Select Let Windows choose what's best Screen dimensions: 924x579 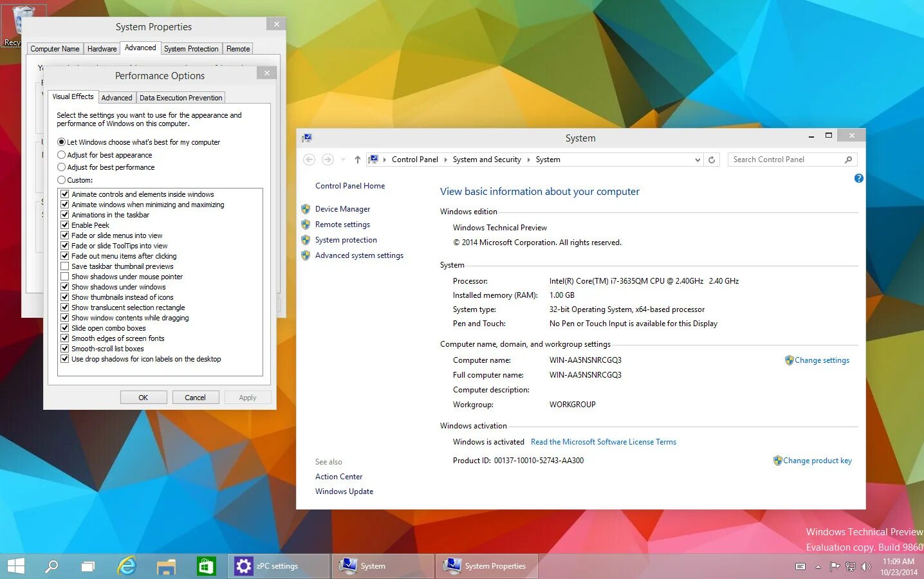[61, 142]
